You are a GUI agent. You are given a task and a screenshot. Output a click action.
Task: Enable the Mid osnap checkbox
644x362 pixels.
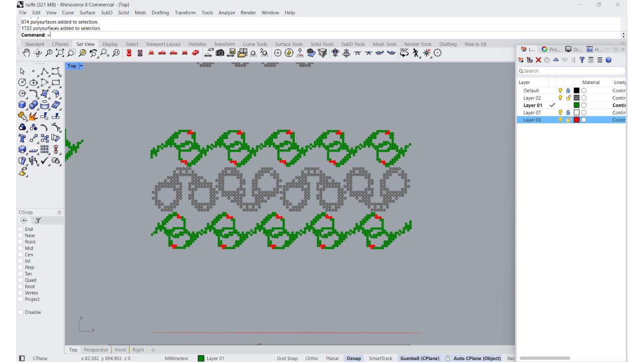[21, 248]
